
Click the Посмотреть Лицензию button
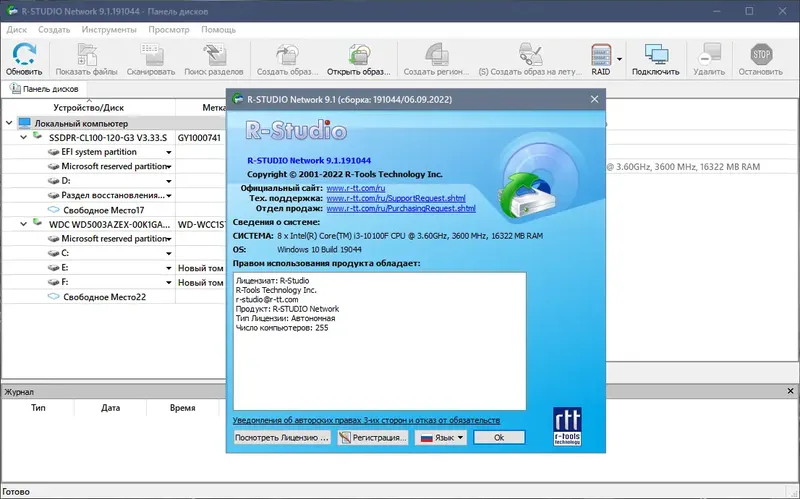click(282, 437)
